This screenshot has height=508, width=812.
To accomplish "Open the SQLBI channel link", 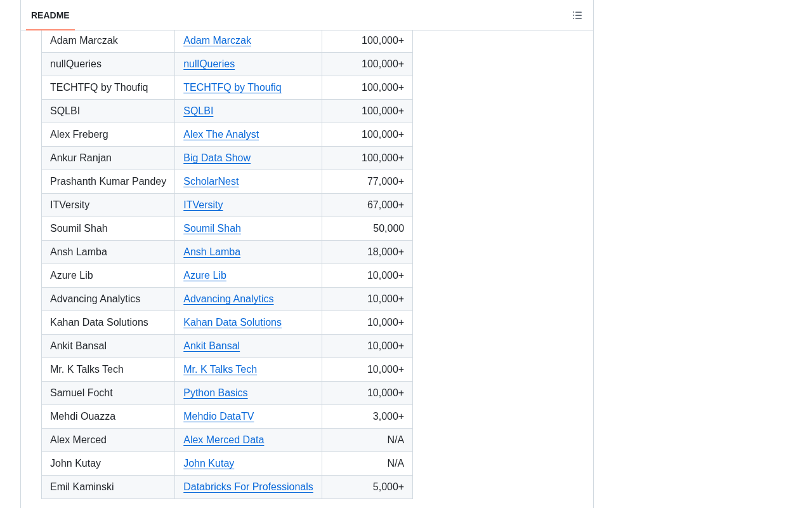I will [x=198, y=111].
